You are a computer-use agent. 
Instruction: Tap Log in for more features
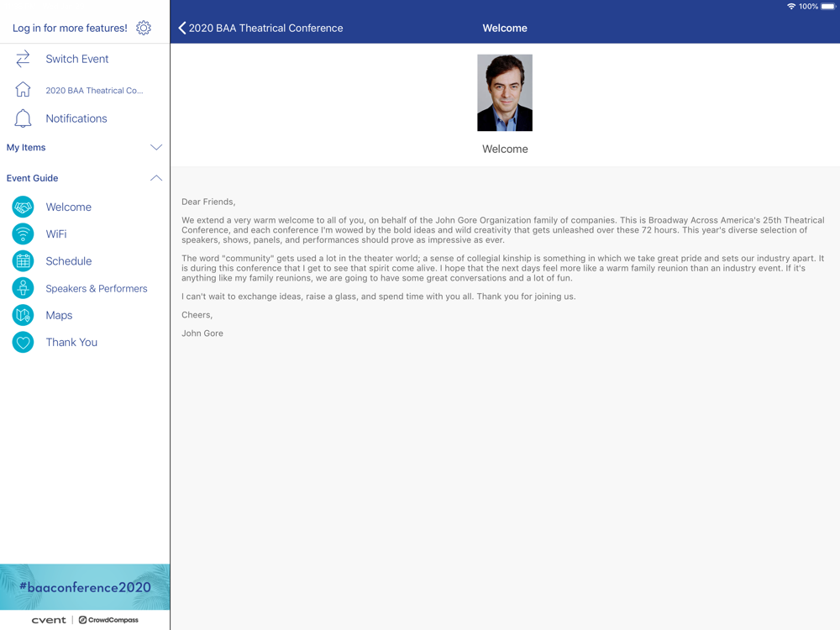pos(70,28)
